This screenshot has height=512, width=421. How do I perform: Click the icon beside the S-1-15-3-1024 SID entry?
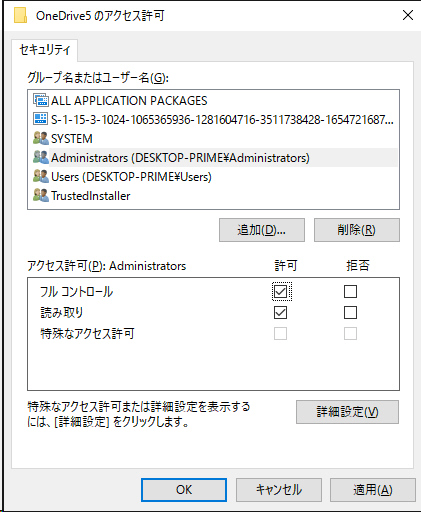(41, 119)
